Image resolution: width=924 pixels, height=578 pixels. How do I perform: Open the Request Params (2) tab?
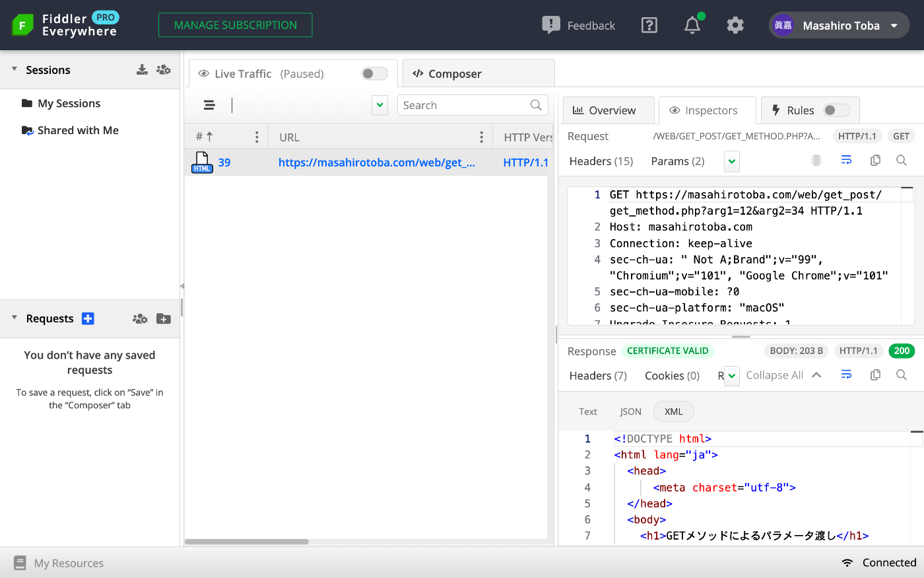pyautogui.click(x=678, y=161)
